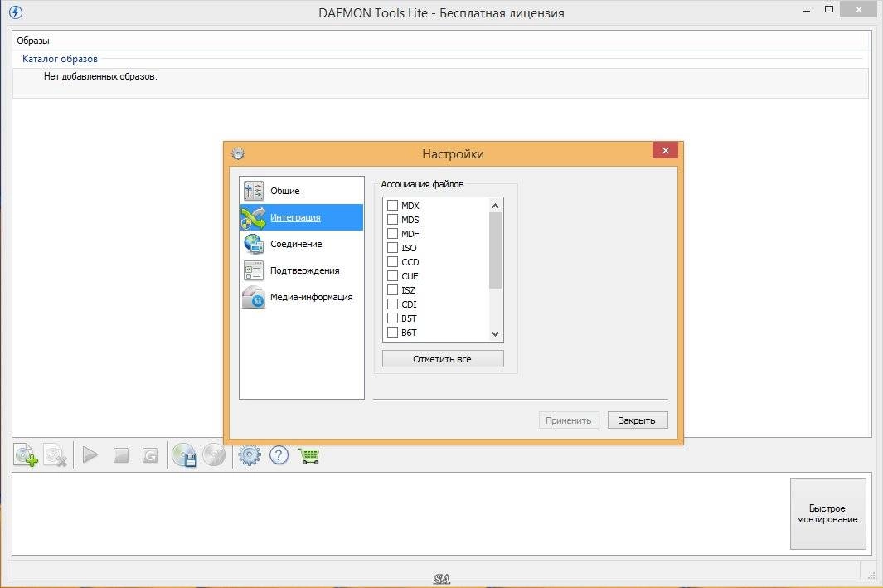The height and width of the screenshot is (588, 883).
Task: Select the B6T checkbox
Action: [x=392, y=332]
